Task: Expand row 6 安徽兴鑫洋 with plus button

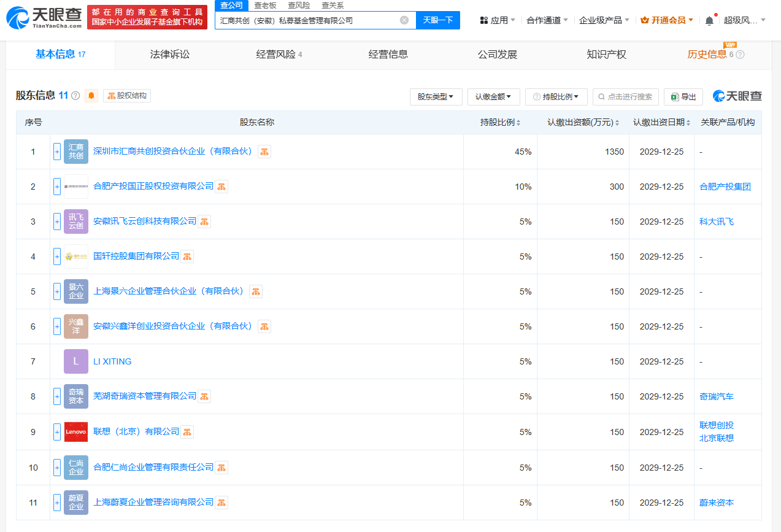Action: 57,326
